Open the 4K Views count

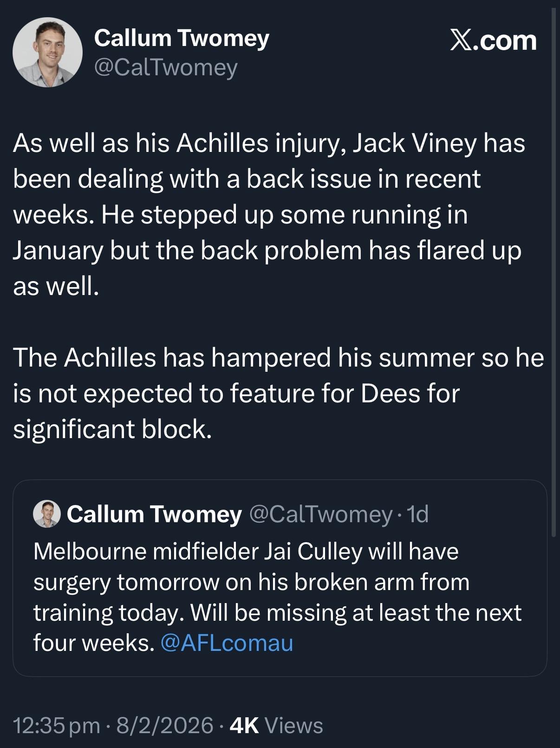276,725
